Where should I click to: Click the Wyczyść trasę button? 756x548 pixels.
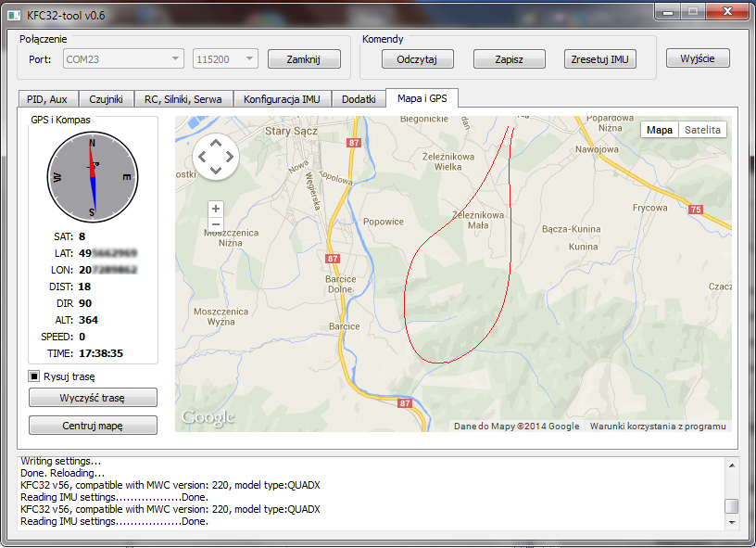point(93,398)
